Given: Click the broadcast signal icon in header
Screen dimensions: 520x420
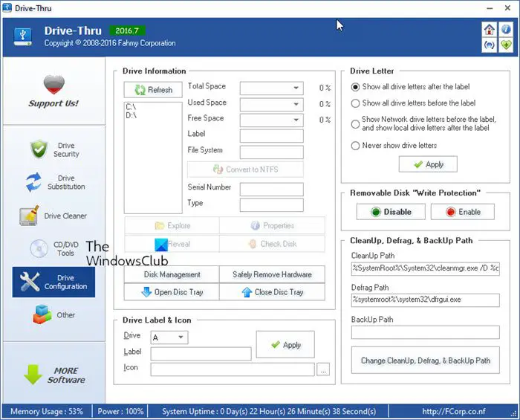Looking at the screenshot, I should [x=489, y=45].
